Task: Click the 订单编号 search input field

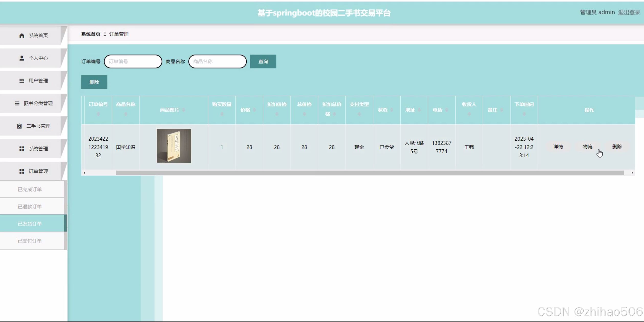Action: click(133, 62)
